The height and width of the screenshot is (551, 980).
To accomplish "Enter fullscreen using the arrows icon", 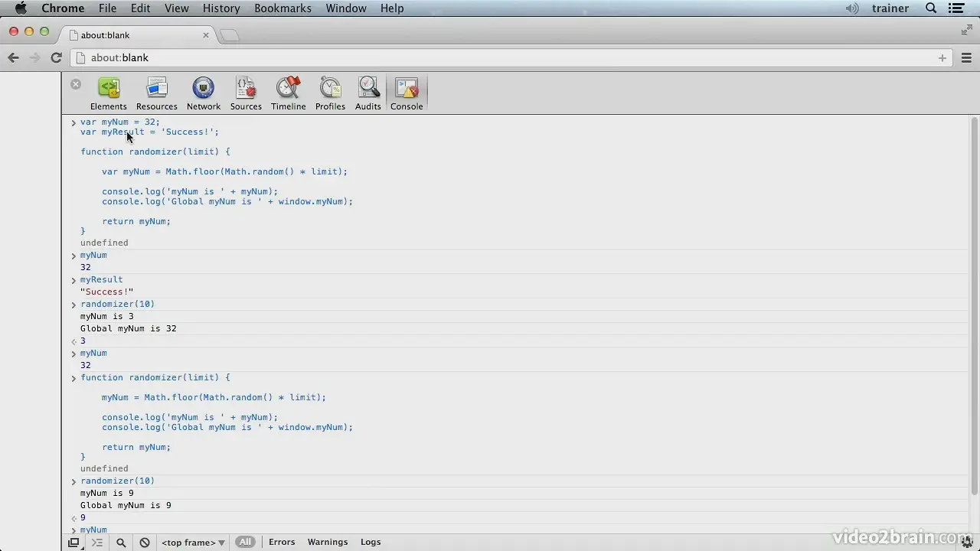I will (x=966, y=31).
